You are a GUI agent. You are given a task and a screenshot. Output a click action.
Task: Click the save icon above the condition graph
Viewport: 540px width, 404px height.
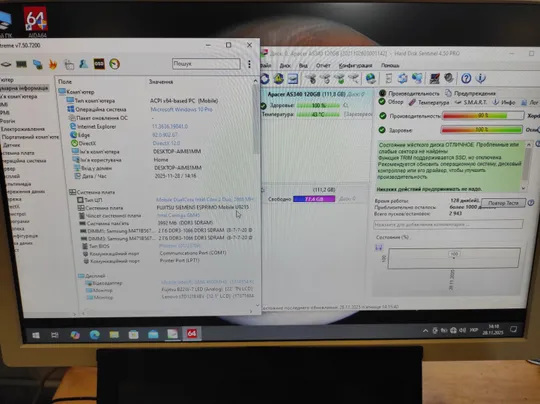click(378, 247)
